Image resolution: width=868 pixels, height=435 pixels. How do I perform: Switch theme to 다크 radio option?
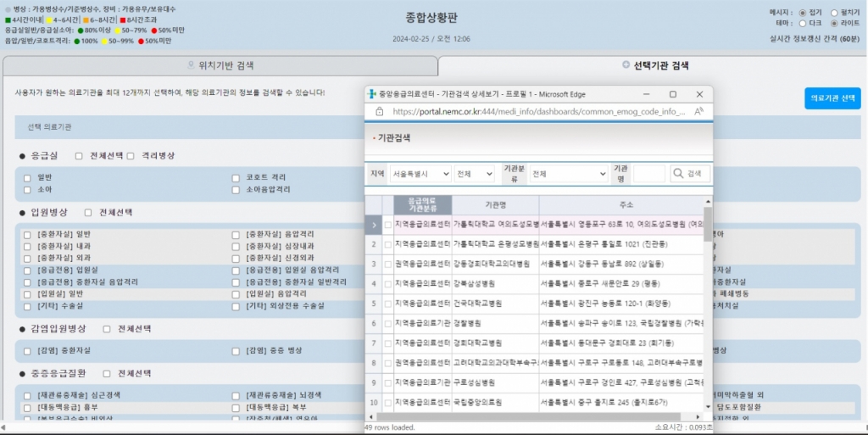tap(802, 23)
